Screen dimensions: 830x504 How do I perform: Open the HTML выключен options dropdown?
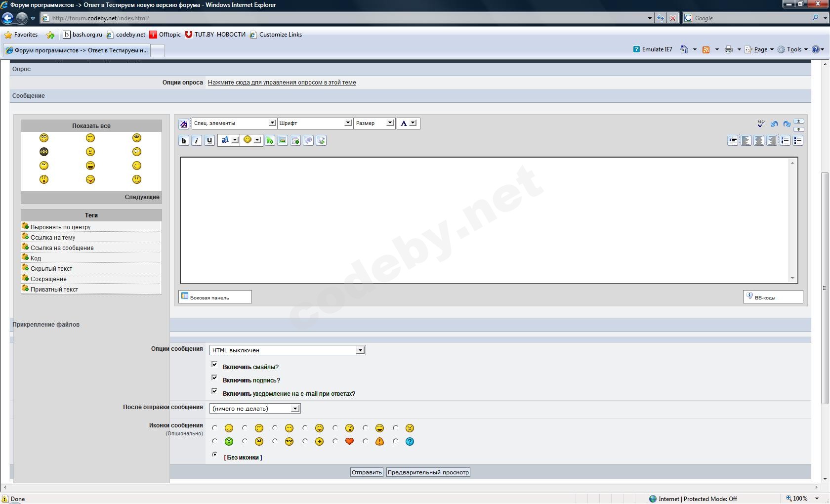coord(288,350)
